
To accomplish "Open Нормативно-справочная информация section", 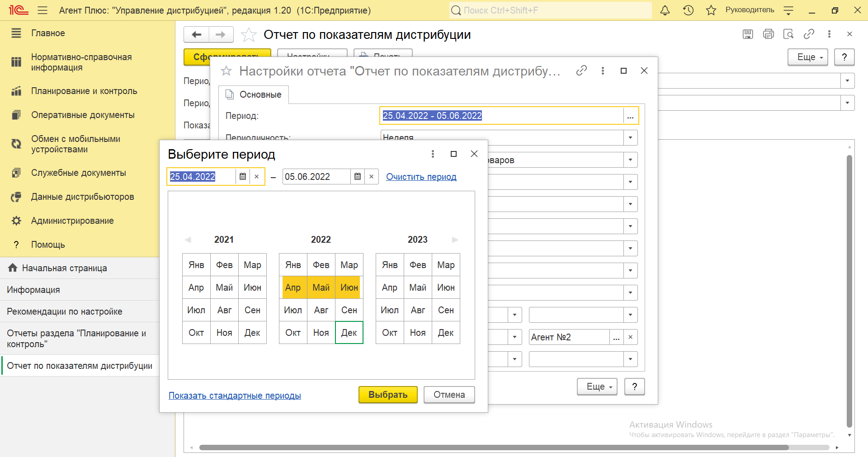I will coord(81,62).
